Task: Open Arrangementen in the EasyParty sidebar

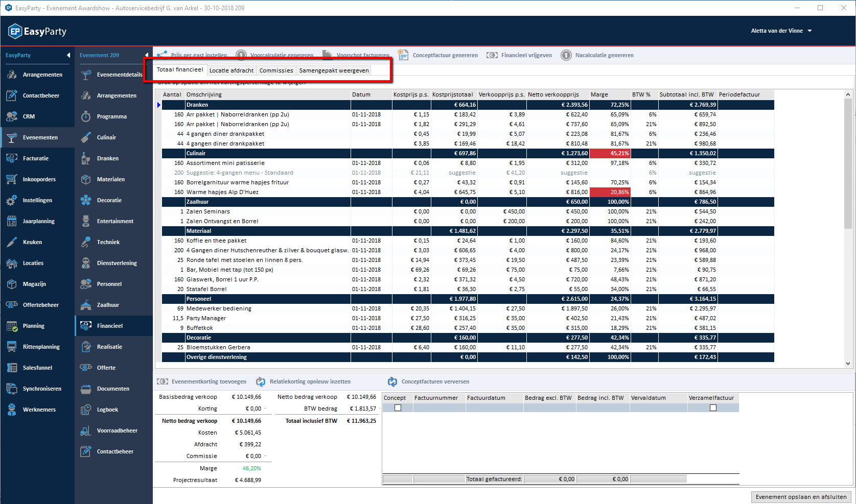Action: 37,75
